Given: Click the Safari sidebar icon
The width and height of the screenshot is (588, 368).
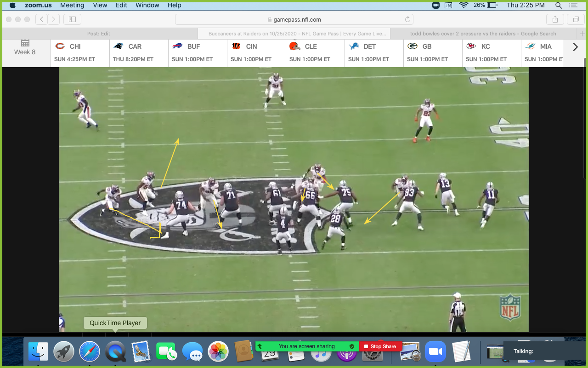Looking at the screenshot, I should click(x=72, y=19).
